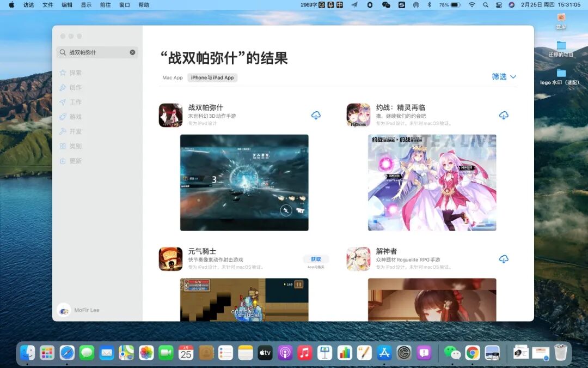Open logo 水印（适配）folder on desktop
The height and width of the screenshot is (368, 588).
click(560, 77)
